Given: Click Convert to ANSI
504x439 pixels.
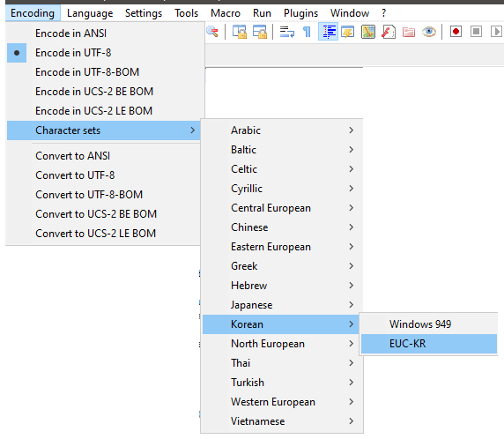Looking at the screenshot, I should tap(103, 156).
